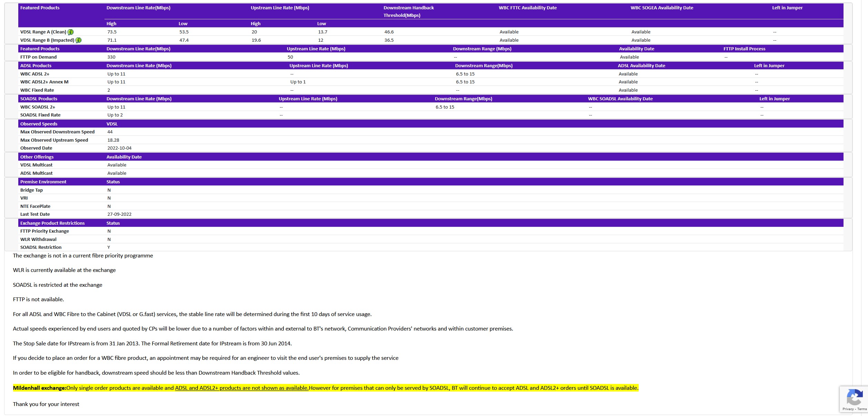Click the SOADSL Restriction row label
The image size is (868, 416).
(41, 247)
